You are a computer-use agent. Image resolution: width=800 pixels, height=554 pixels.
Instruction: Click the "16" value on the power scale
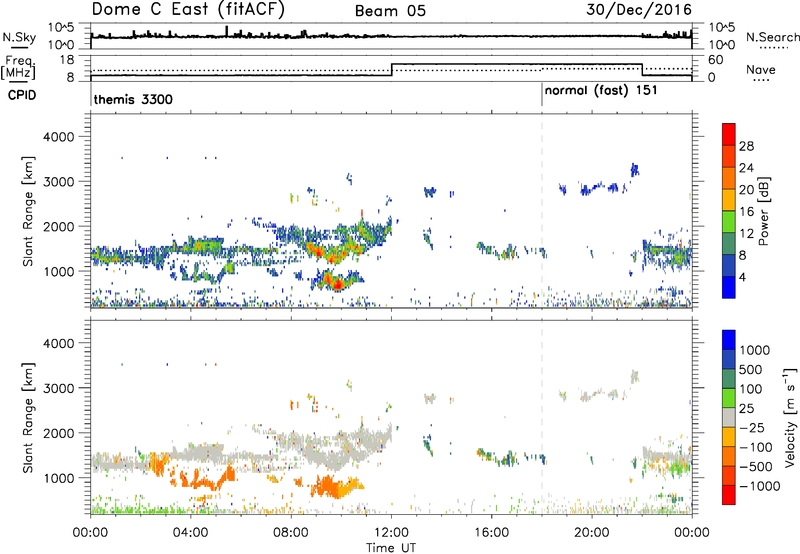[x=746, y=212]
